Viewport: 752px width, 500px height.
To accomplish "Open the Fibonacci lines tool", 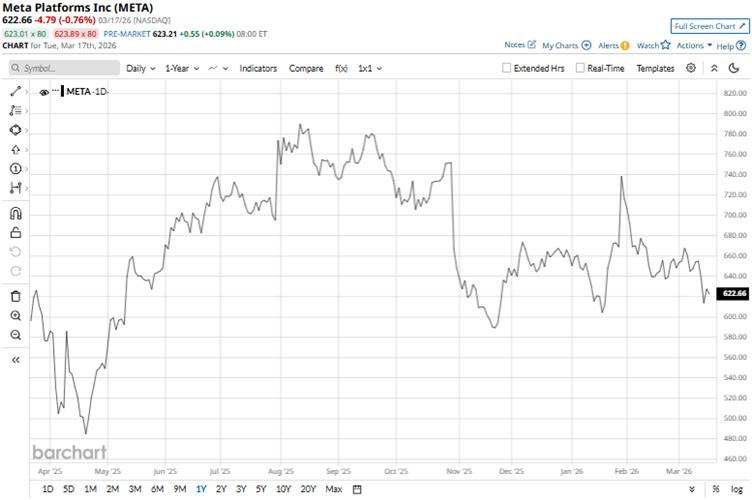I will click(15, 110).
